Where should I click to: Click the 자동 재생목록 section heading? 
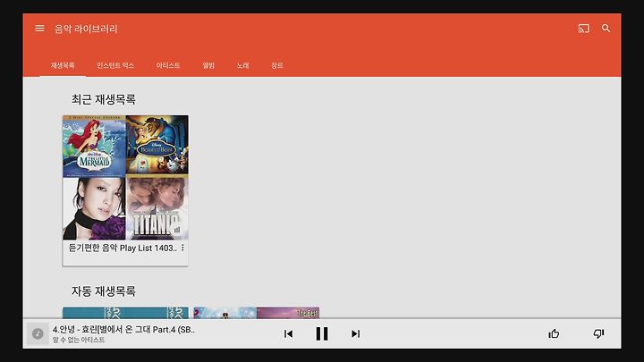[104, 291]
